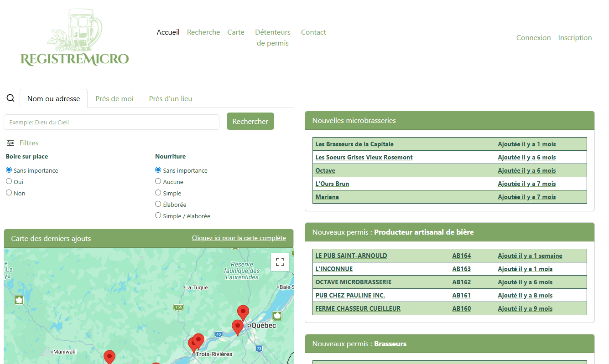Image resolution: width=609 pixels, height=364 pixels.
Task: Open the 'Près d'un lieu' tab
Action: (x=171, y=99)
